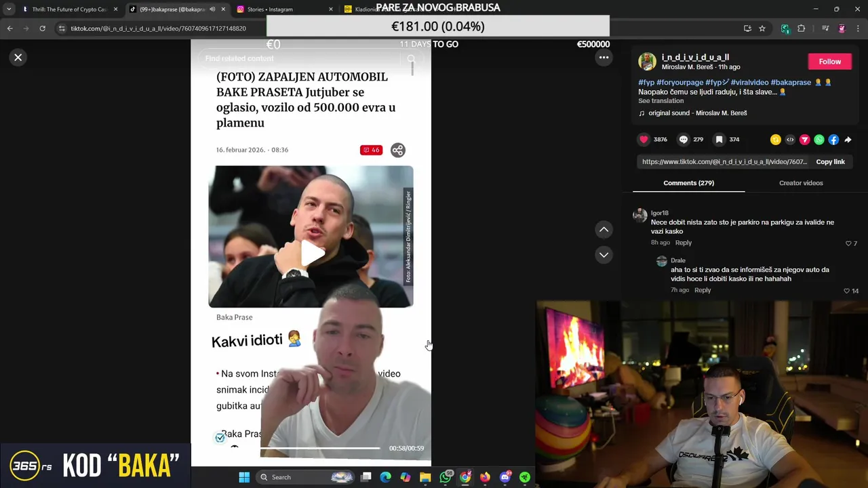Image resolution: width=868 pixels, height=488 pixels.
Task: Go to previous video with up arrow
Action: point(604,230)
